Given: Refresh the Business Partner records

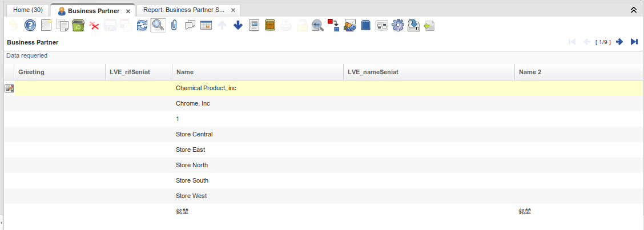Looking at the screenshot, I should (x=142, y=25).
